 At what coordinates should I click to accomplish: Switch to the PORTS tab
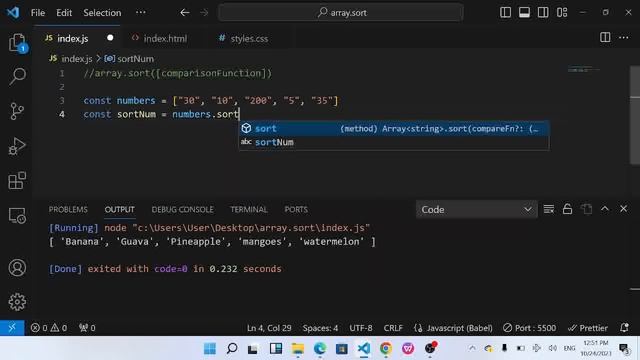tap(296, 209)
